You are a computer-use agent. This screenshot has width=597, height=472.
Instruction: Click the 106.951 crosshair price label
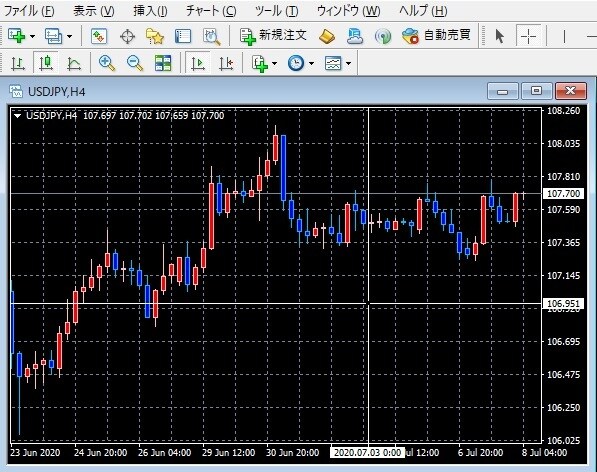pyautogui.click(x=563, y=304)
